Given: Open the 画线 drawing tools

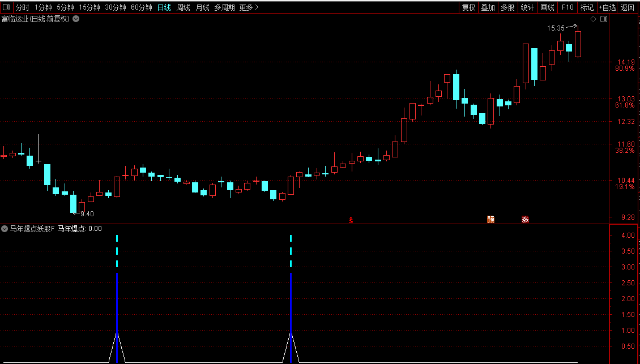Looking at the screenshot, I should point(547,7).
